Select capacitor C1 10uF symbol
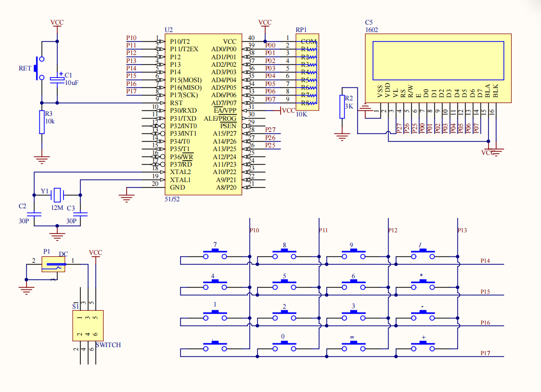The image size is (541, 392). [57, 80]
